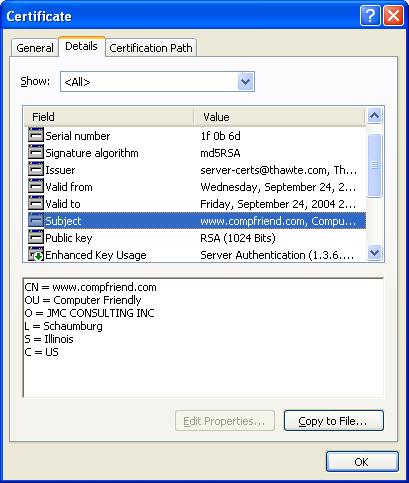Click the Valid from field icon
This screenshot has height=483, width=409.
[x=36, y=186]
